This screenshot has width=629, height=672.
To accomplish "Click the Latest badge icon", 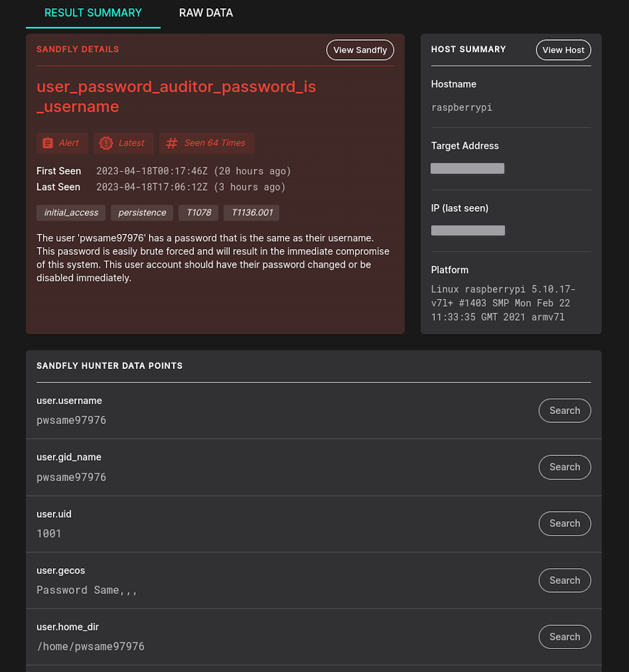I will pyautogui.click(x=123, y=143).
